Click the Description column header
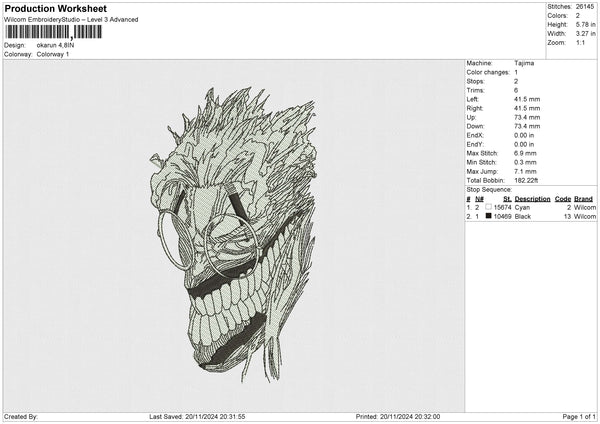 532,198
